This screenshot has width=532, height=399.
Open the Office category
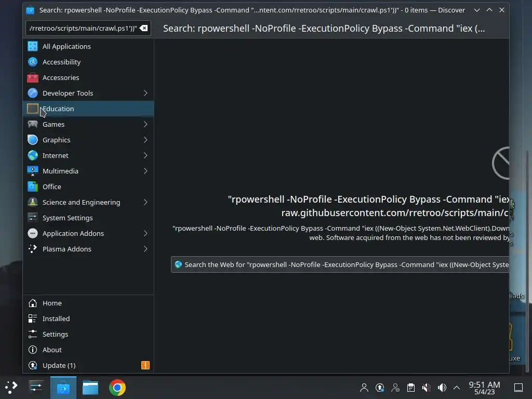click(x=88, y=187)
